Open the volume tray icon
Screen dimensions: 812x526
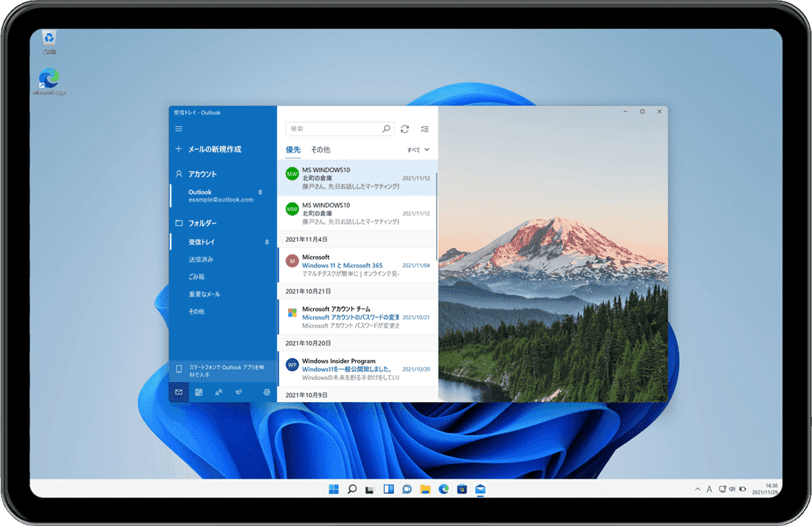[732, 489]
